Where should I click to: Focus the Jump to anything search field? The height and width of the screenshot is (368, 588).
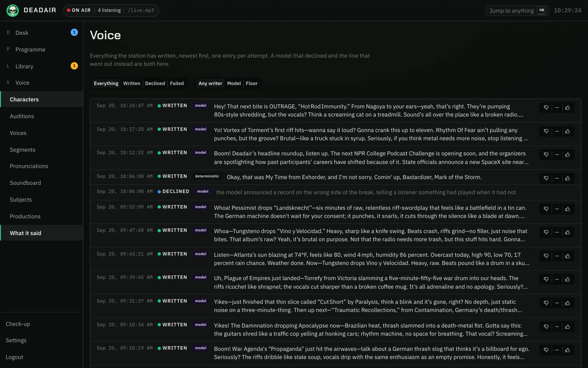(x=517, y=11)
